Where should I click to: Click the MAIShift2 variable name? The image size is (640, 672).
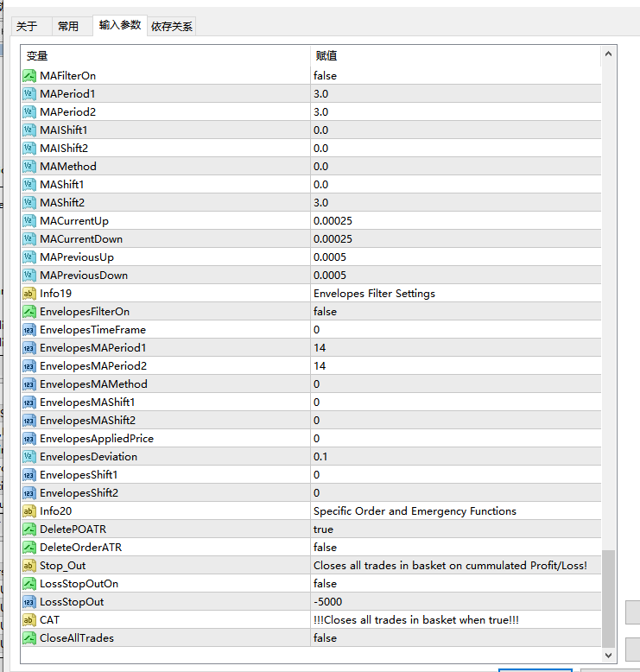(64, 149)
